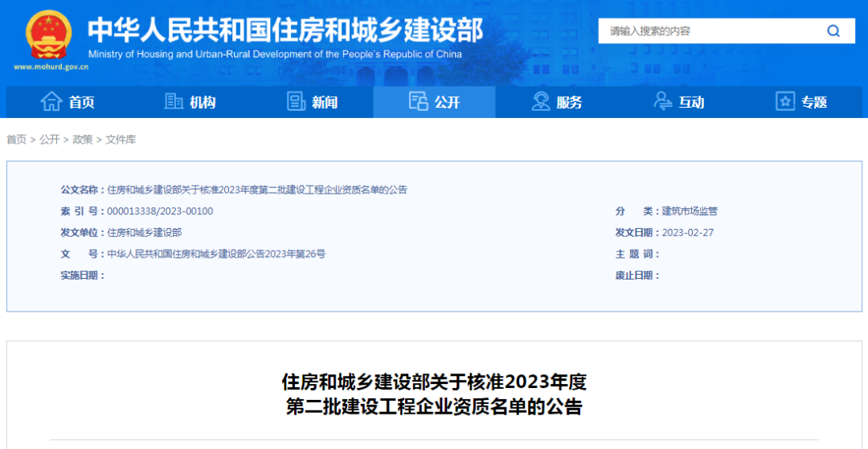The image size is (868, 449).
Task: Click 政策 in the breadcrumb
Action: 83,140
